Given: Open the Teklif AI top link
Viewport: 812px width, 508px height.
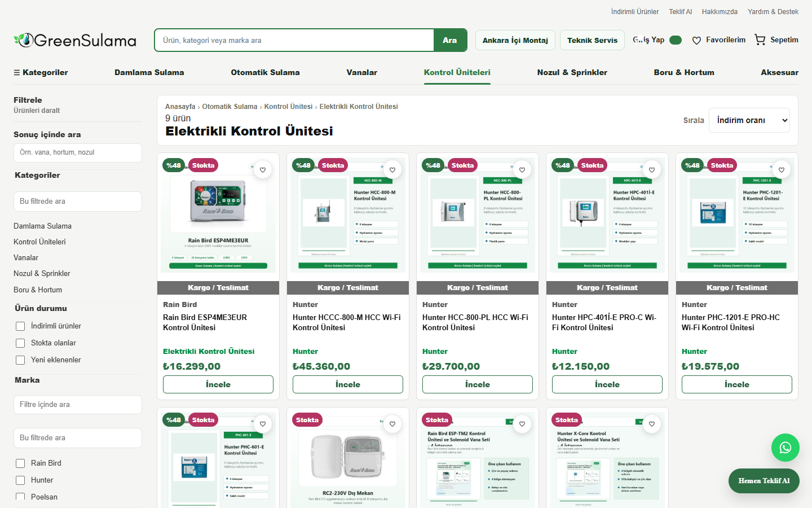Looking at the screenshot, I should (x=681, y=11).
